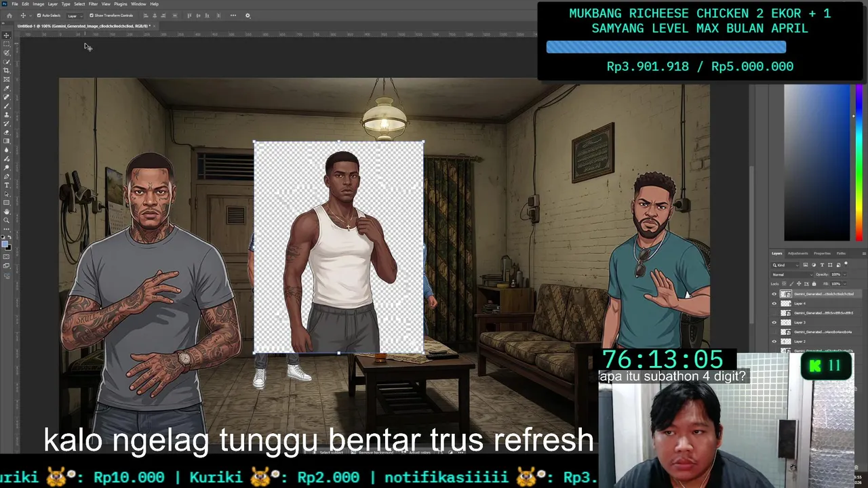Hide Layer 4 visibility eye
The height and width of the screenshot is (488, 868).
click(x=774, y=304)
